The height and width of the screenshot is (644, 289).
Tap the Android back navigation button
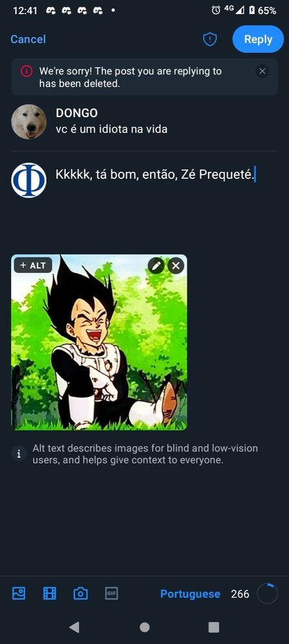pos(74,627)
